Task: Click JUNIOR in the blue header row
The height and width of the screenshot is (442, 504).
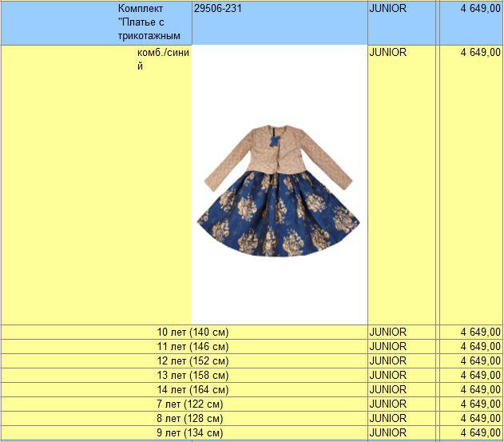Action: pyautogui.click(x=388, y=10)
